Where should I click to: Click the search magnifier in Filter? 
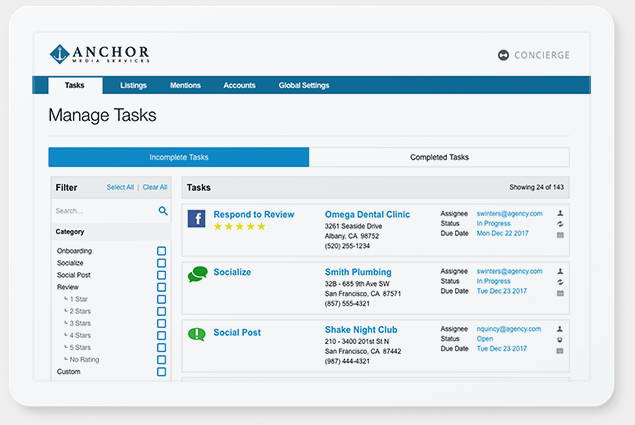[163, 211]
